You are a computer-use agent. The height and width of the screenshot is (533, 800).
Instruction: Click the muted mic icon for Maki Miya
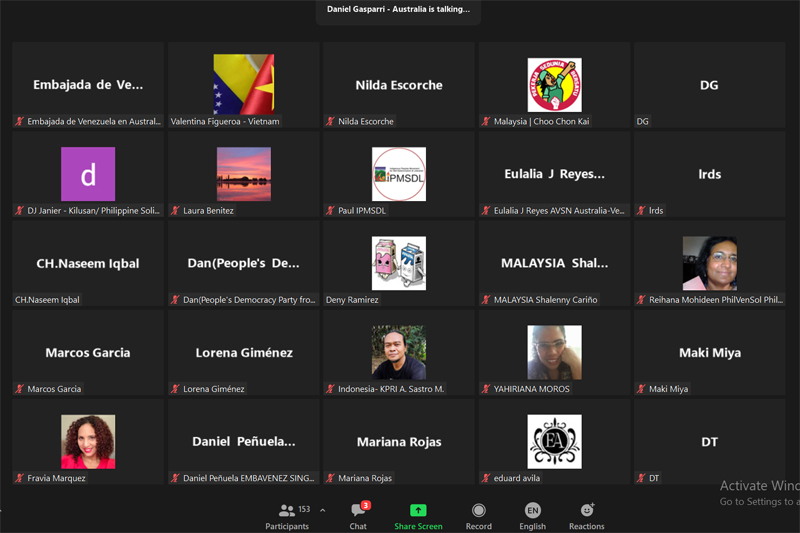click(641, 389)
